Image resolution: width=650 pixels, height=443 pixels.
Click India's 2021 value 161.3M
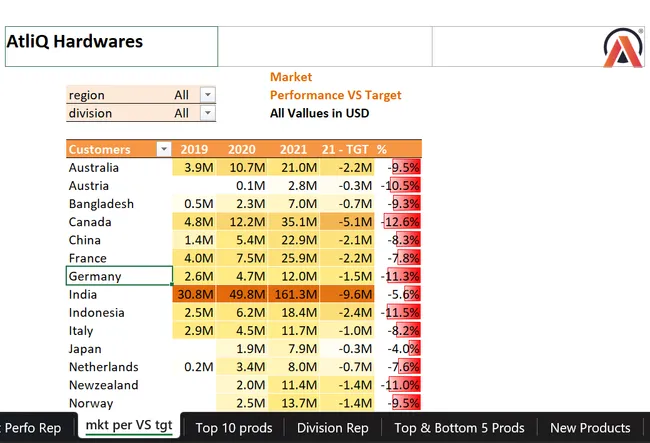[293, 294]
